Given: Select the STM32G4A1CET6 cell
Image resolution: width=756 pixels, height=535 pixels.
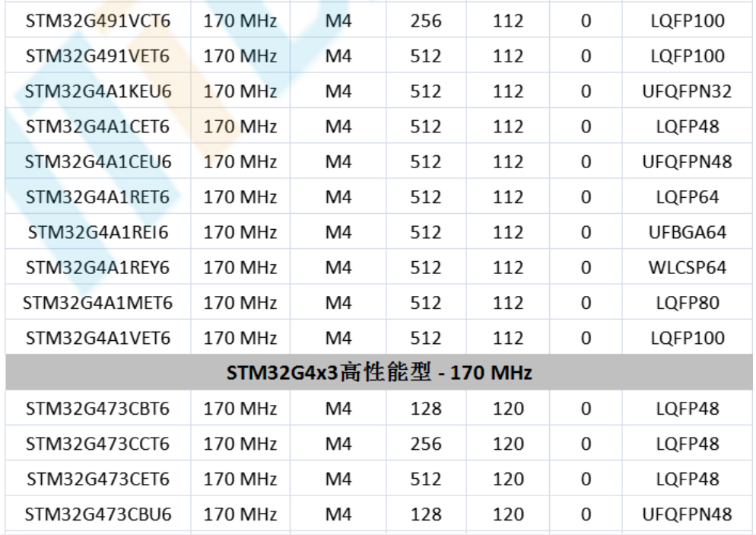Looking at the screenshot, I should click(97, 126).
